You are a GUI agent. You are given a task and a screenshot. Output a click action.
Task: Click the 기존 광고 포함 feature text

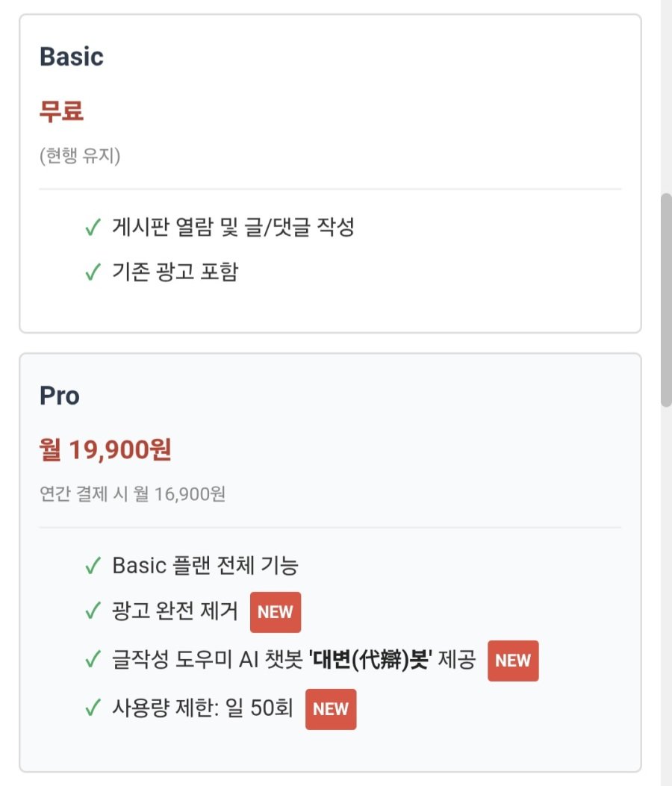[x=175, y=272]
